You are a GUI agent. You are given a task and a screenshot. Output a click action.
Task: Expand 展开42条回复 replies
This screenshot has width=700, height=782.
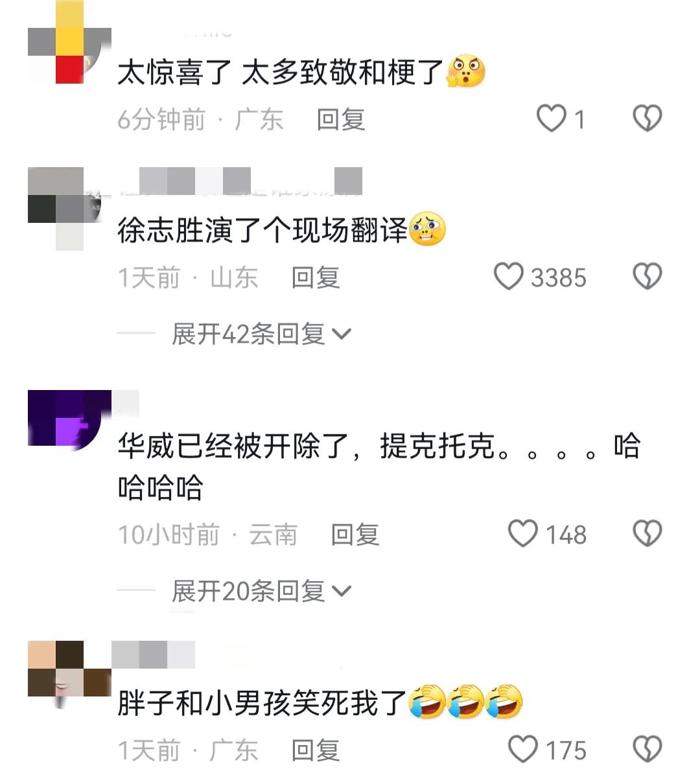pos(261,334)
